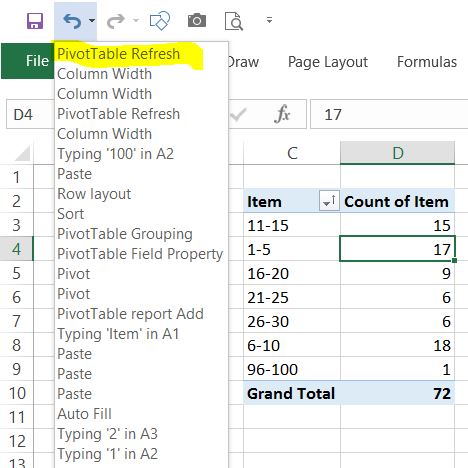Open the Page Layout ribbon tab

point(328,62)
